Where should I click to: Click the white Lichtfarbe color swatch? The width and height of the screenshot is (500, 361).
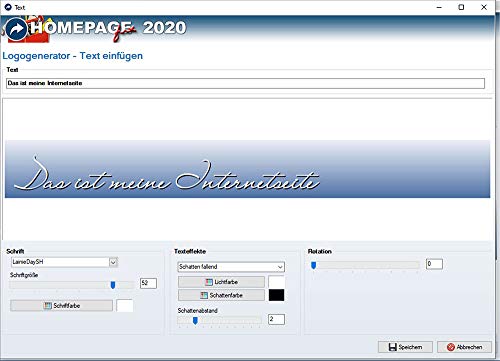click(277, 282)
